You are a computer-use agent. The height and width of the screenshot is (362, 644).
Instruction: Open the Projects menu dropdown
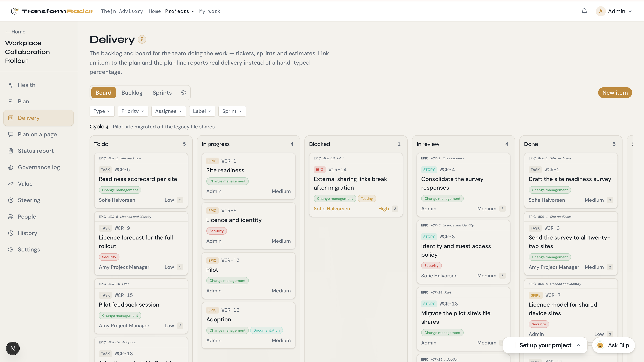[179, 11]
